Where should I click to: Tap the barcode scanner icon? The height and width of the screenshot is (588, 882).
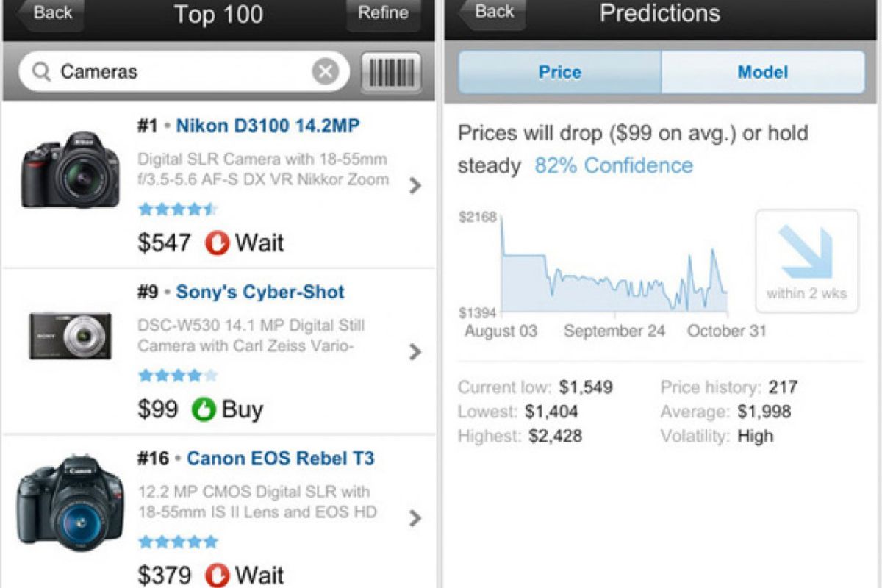click(391, 72)
